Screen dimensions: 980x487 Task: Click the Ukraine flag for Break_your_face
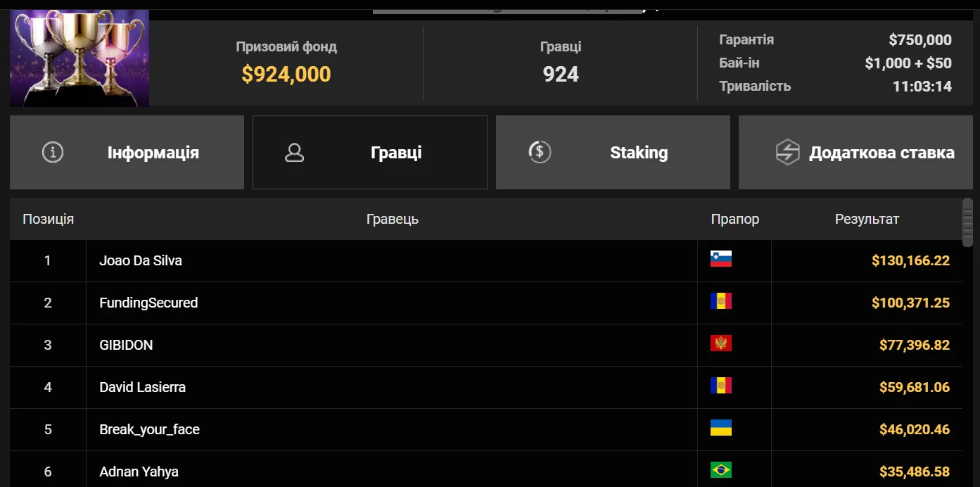(x=721, y=428)
